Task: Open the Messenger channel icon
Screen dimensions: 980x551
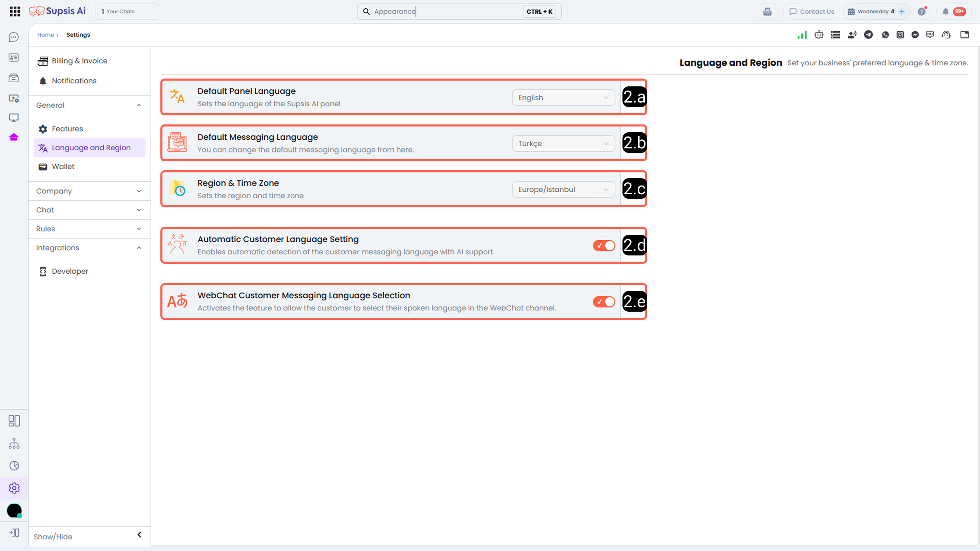Action: (915, 35)
